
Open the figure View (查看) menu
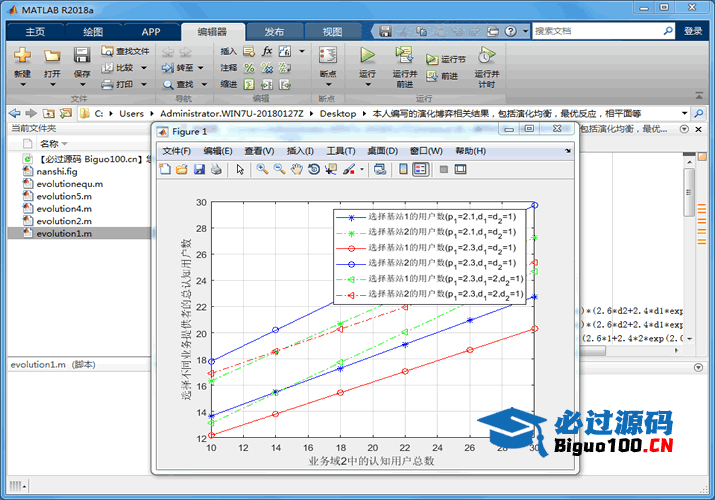coord(259,151)
